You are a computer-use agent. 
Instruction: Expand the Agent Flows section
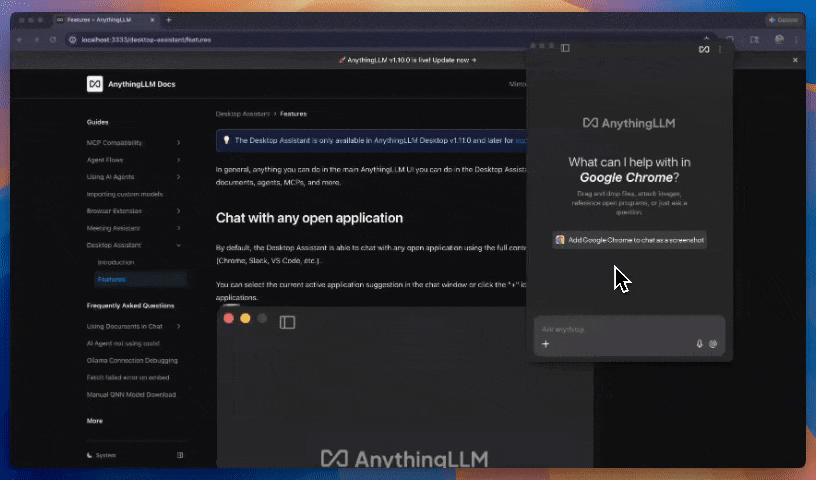(178, 160)
